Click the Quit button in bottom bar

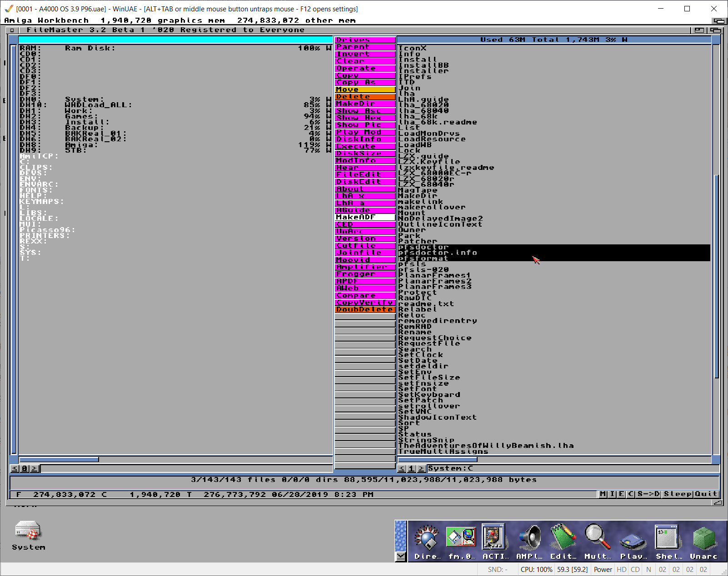[x=706, y=494]
